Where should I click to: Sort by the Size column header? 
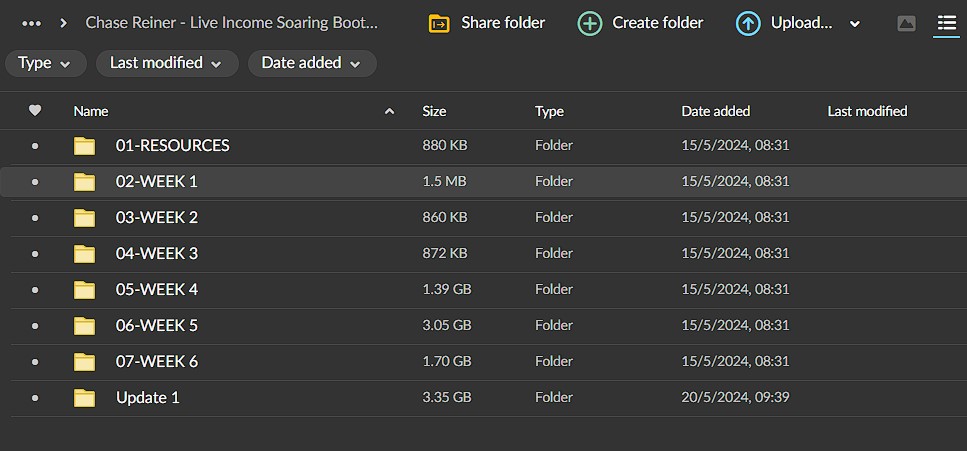pos(434,111)
